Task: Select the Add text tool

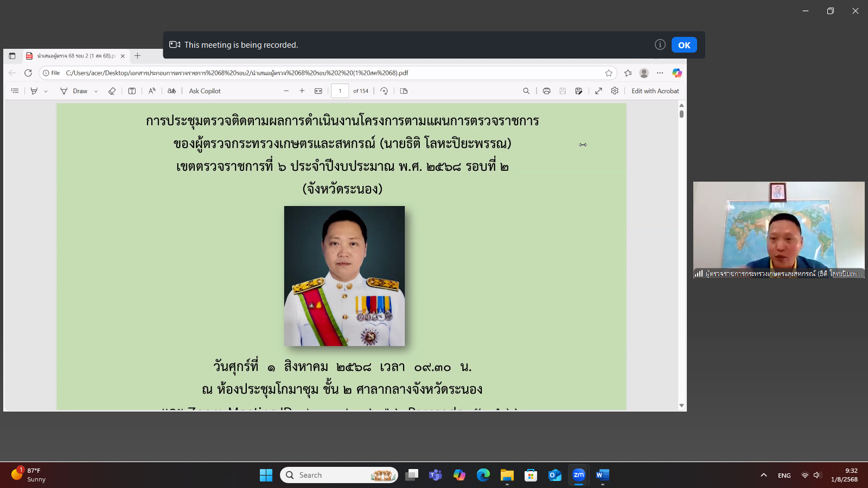Action: [132, 91]
